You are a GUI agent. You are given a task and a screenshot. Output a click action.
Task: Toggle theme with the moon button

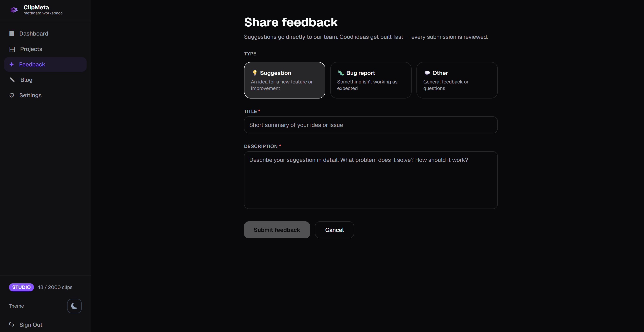(74, 306)
